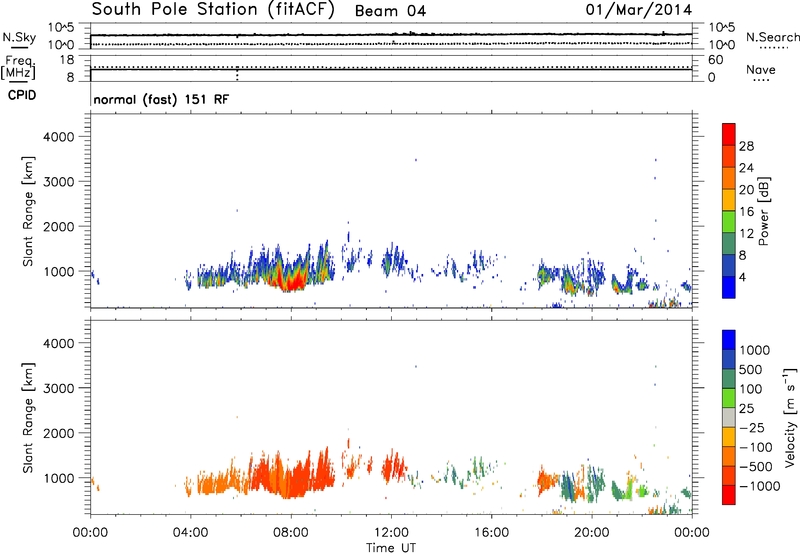Click the 60 tick on Nave axis
Image resolution: width=800 pixels, height=554 pixels.
(x=715, y=60)
